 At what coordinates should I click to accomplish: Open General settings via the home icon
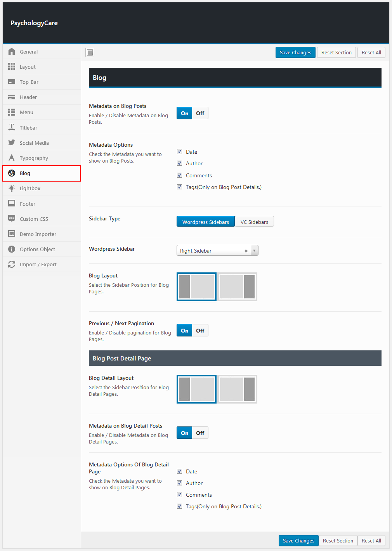coord(12,52)
